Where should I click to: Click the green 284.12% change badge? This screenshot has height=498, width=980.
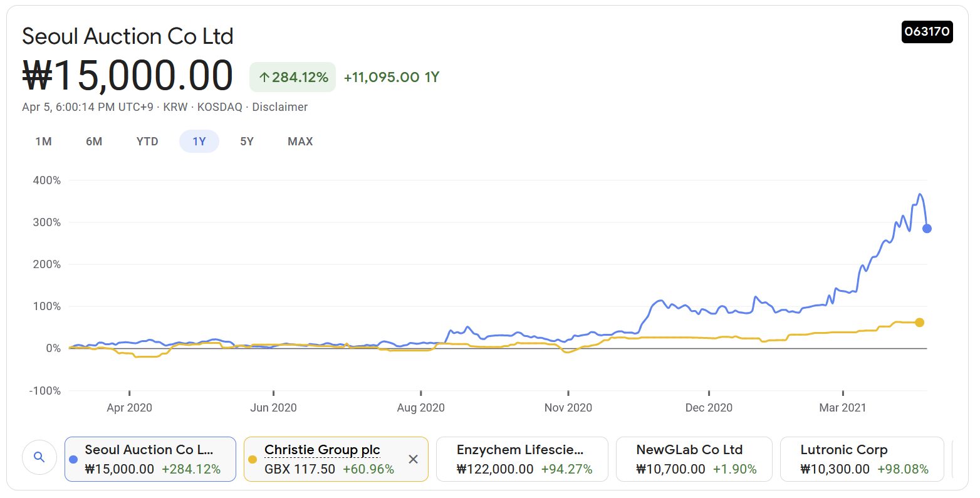coord(293,77)
